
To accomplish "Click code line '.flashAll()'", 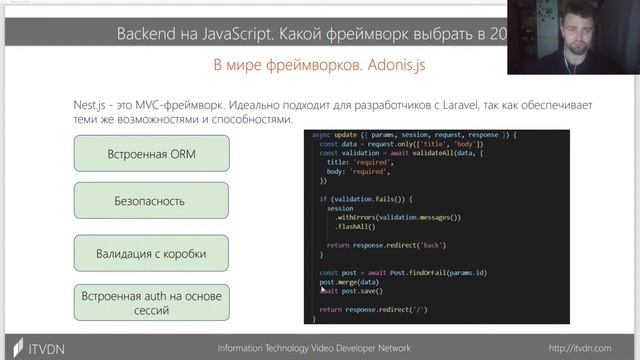I will tap(355, 227).
